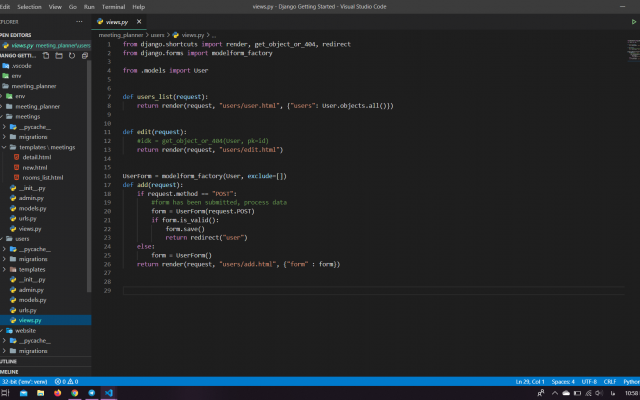640x400 pixels.
Task: Refresh the Explorer file tree
Action: pyautogui.click(x=72, y=56)
